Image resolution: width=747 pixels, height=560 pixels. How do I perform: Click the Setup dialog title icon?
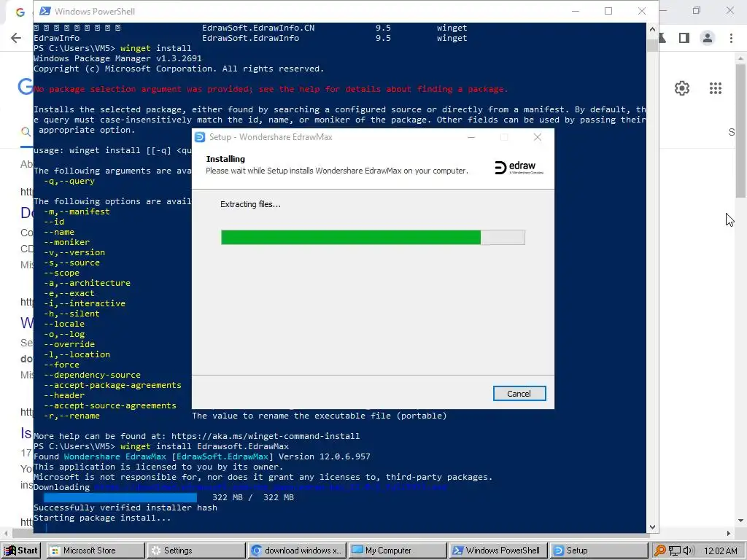200,137
